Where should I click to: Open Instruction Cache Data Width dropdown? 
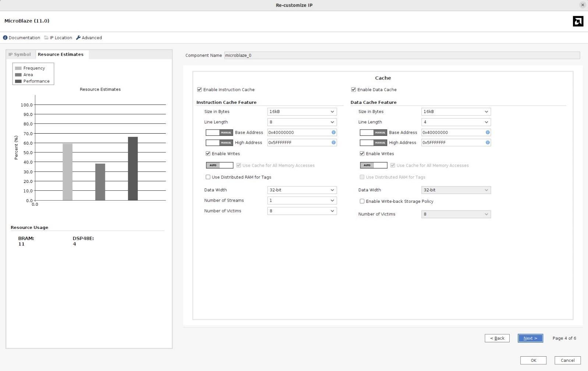coord(302,190)
